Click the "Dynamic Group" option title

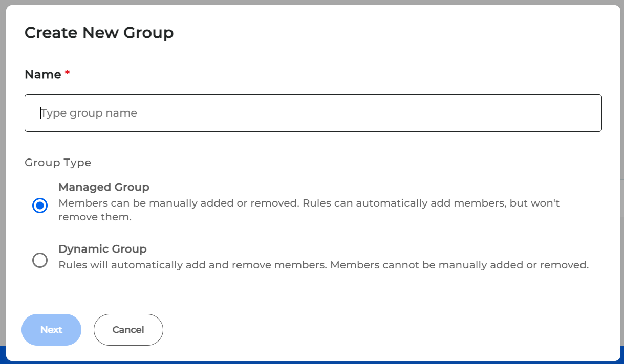point(102,249)
